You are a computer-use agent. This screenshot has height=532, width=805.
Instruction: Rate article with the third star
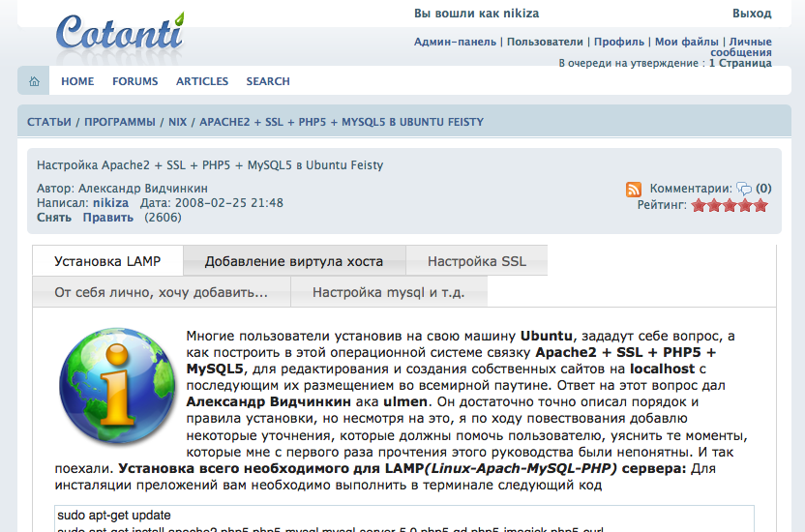[x=730, y=205]
